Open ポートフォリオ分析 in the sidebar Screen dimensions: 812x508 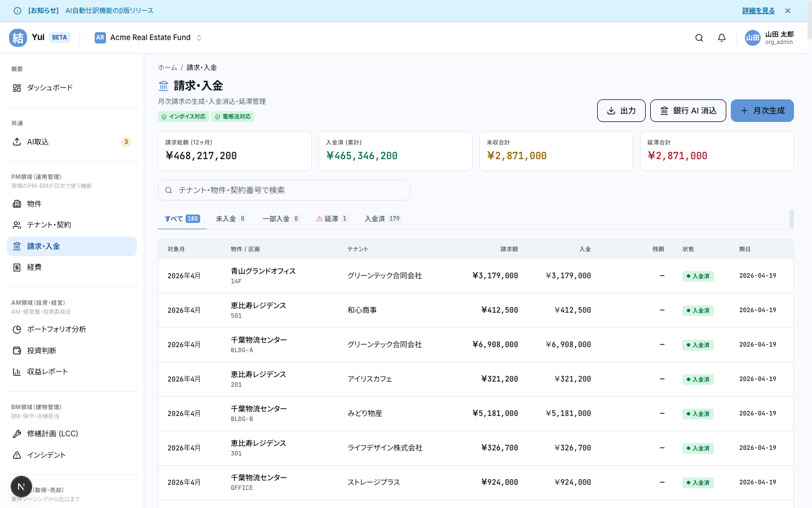[x=72, y=330]
